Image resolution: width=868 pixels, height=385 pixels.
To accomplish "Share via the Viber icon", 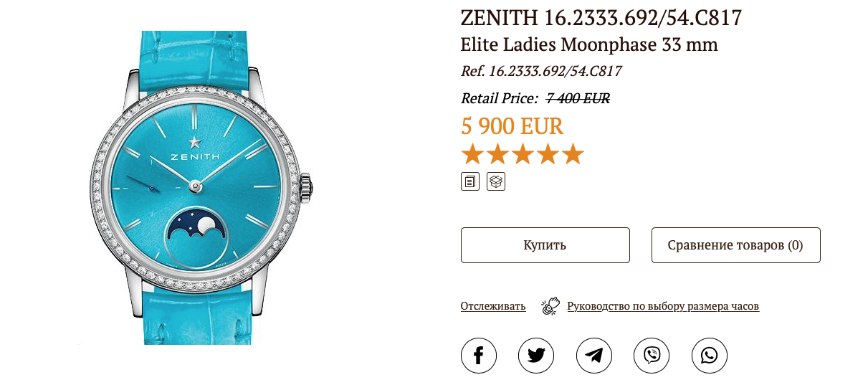I will click(x=652, y=356).
